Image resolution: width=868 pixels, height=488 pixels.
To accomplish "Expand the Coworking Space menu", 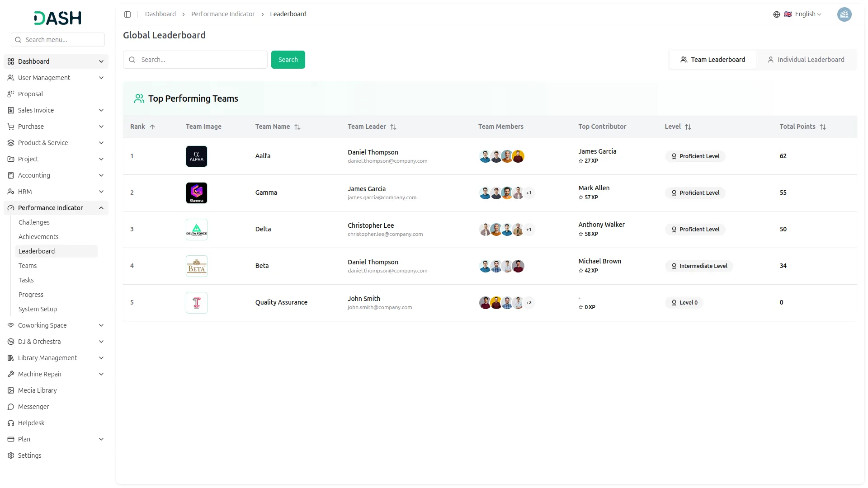I will (56, 325).
